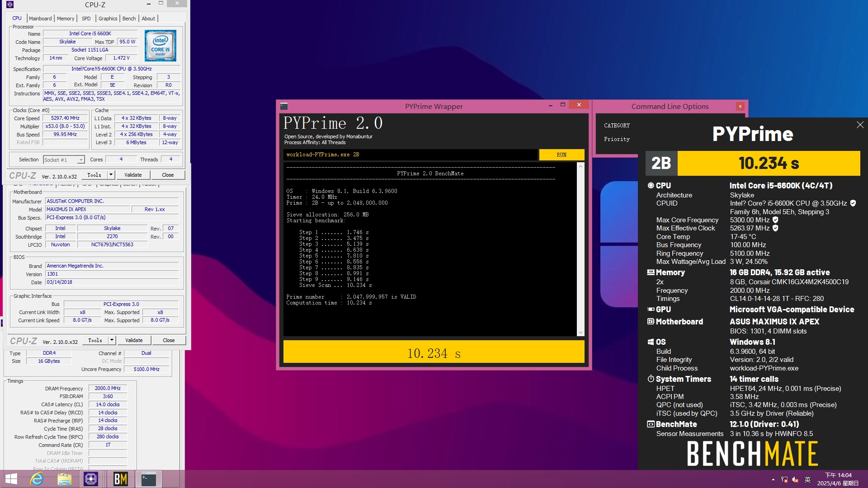Click the Intel Core i5-6600K (4C/4T) heading
The height and width of the screenshot is (488, 868).
pyautogui.click(x=781, y=186)
